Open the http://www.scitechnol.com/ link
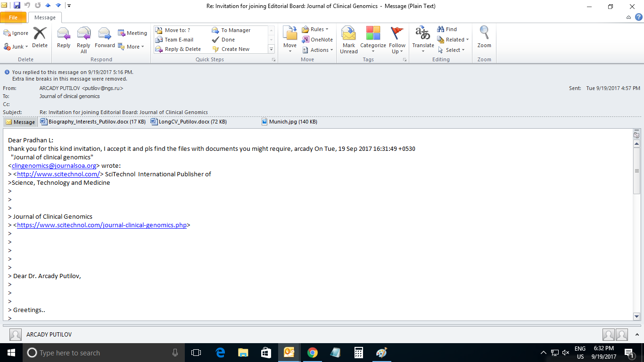This screenshot has height=362, width=644. [x=58, y=174]
